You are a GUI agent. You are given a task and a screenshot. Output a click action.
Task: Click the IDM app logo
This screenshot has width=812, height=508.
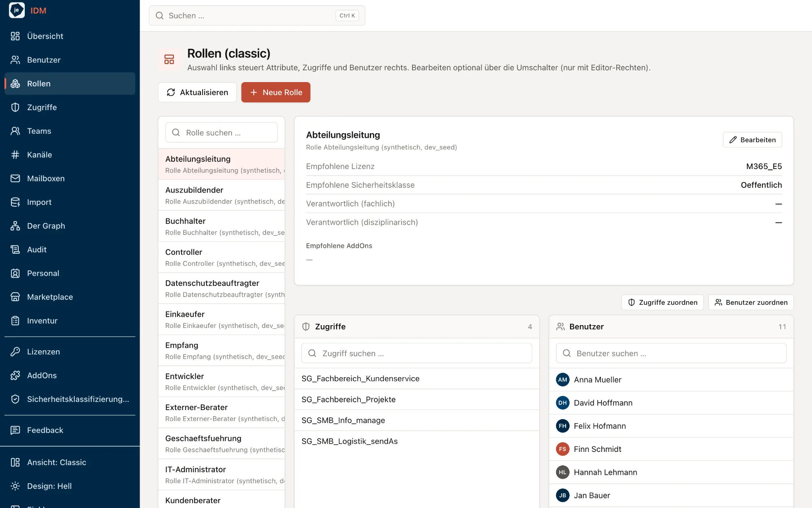click(x=17, y=10)
